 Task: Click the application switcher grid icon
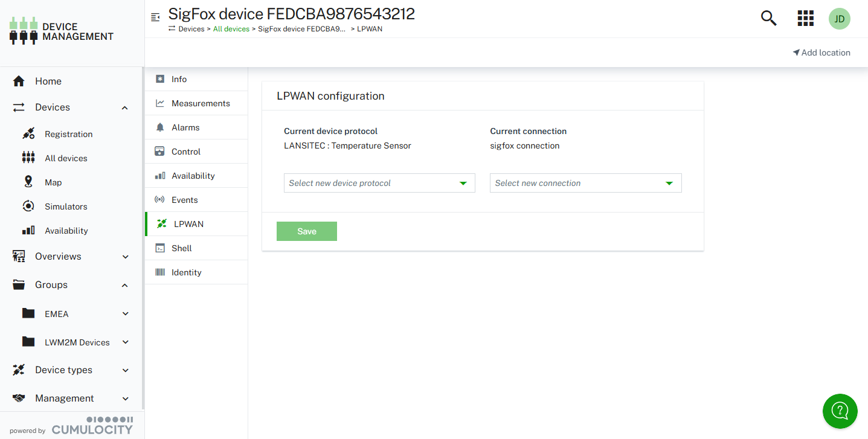point(805,18)
